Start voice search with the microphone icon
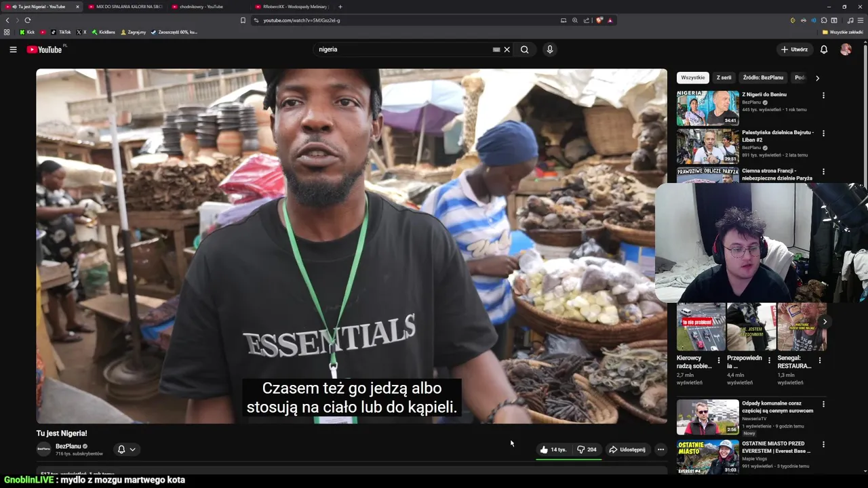Screen dimensions: 868x488 (550, 49)
